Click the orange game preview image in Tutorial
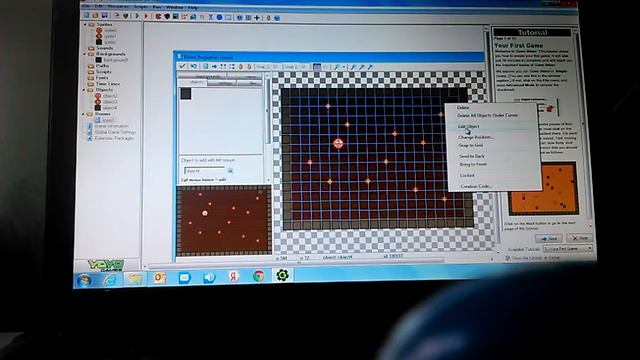The height and width of the screenshot is (360, 640). click(x=543, y=188)
